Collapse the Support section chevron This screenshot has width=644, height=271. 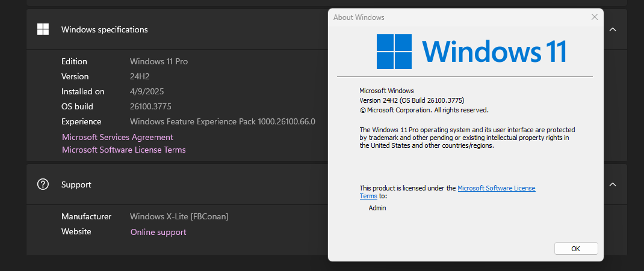point(612,184)
